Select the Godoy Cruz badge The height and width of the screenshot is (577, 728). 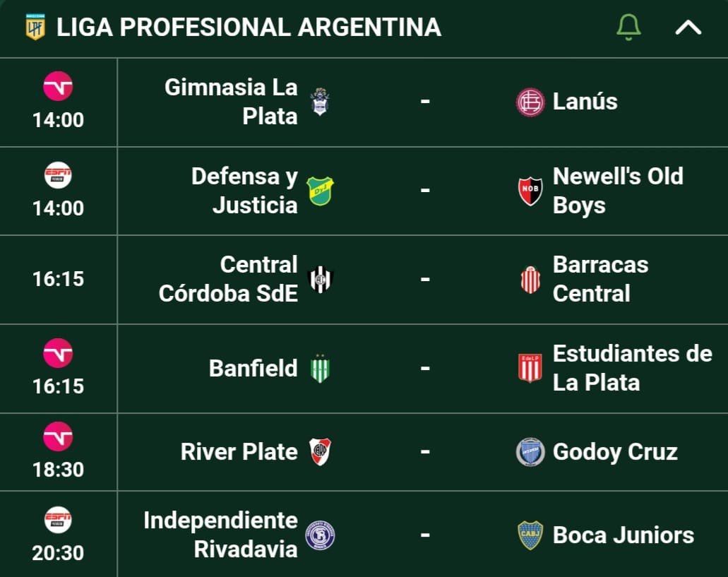[530, 452]
